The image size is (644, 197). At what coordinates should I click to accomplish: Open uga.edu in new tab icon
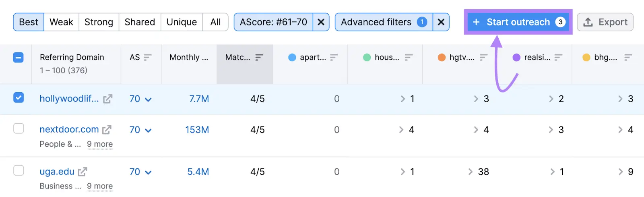click(83, 172)
